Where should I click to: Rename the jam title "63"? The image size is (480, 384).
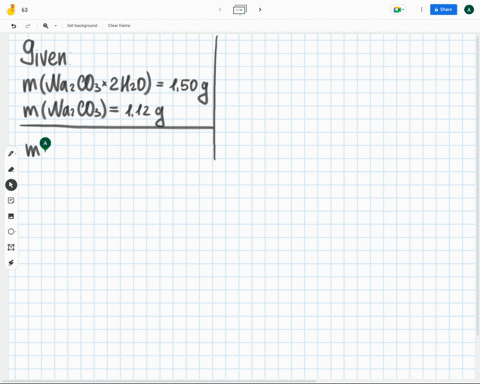25,10
